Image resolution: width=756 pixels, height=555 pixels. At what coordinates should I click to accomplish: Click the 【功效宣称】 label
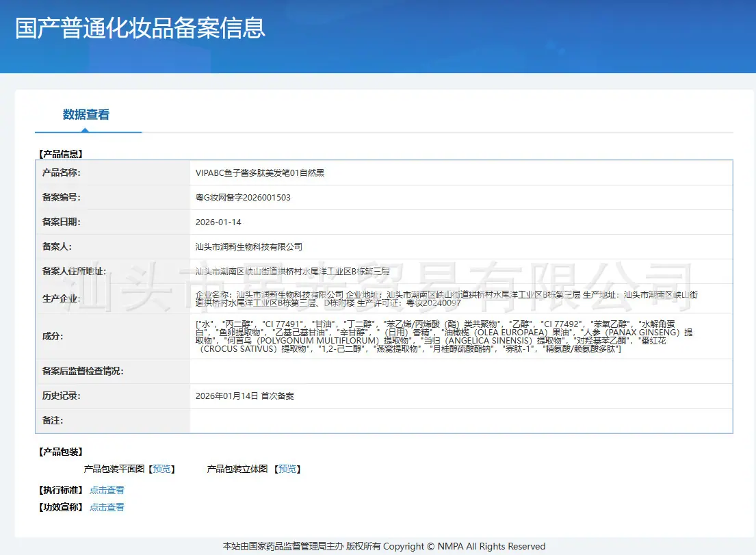(61, 507)
